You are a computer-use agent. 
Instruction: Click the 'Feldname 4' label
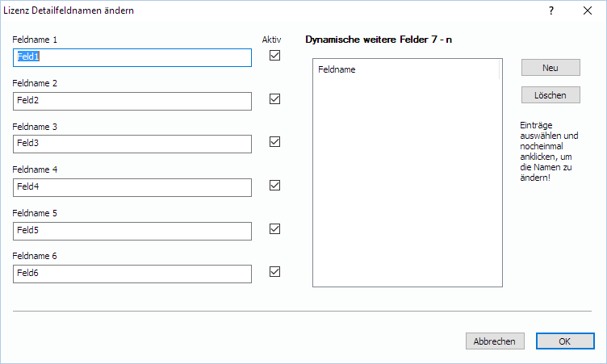pos(35,169)
